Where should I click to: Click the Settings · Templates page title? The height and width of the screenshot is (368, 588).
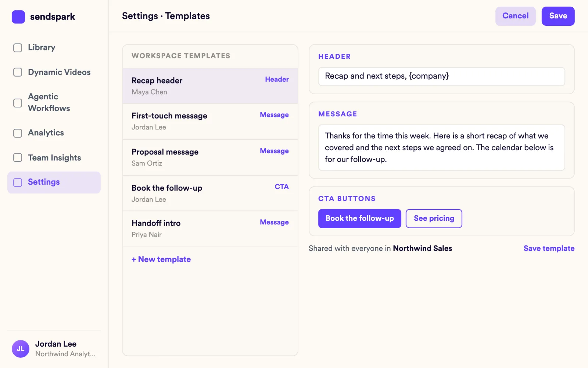click(166, 16)
